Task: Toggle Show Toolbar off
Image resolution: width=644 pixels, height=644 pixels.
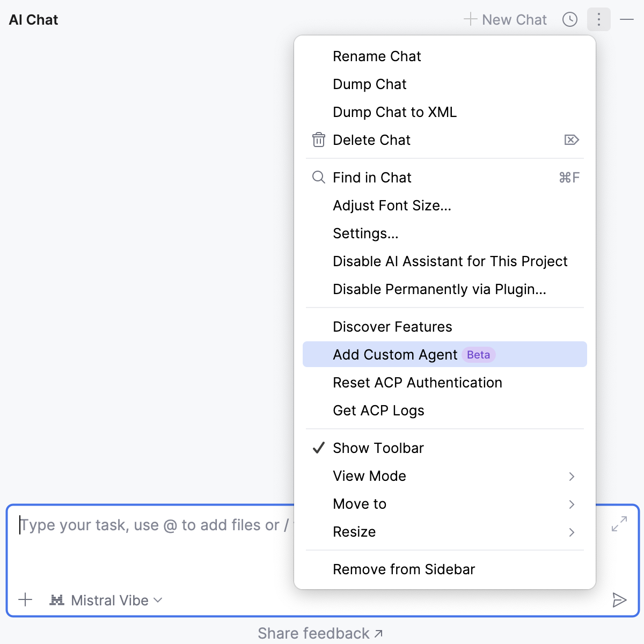Action: pos(378,448)
